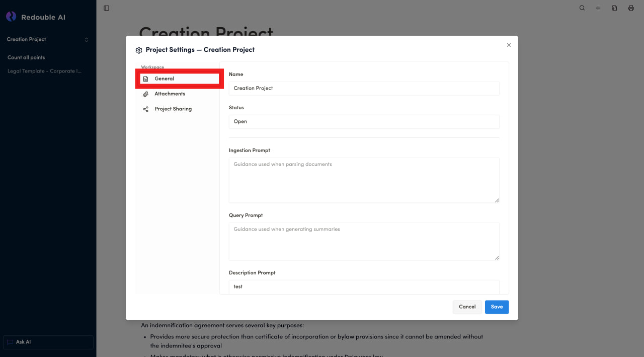Image resolution: width=644 pixels, height=357 pixels.
Task: Open the Project Sharing section
Action: pyautogui.click(x=173, y=109)
